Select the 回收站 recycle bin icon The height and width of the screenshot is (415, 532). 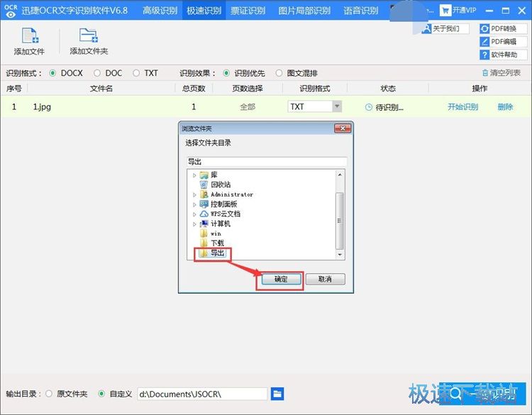point(204,184)
